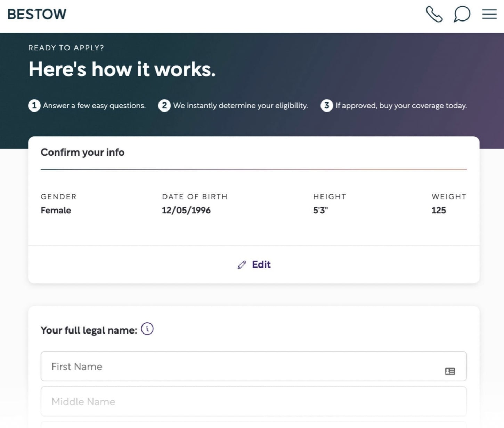The image size is (504, 428).
Task: Click the weight value 125
Action: (x=438, y=211)
